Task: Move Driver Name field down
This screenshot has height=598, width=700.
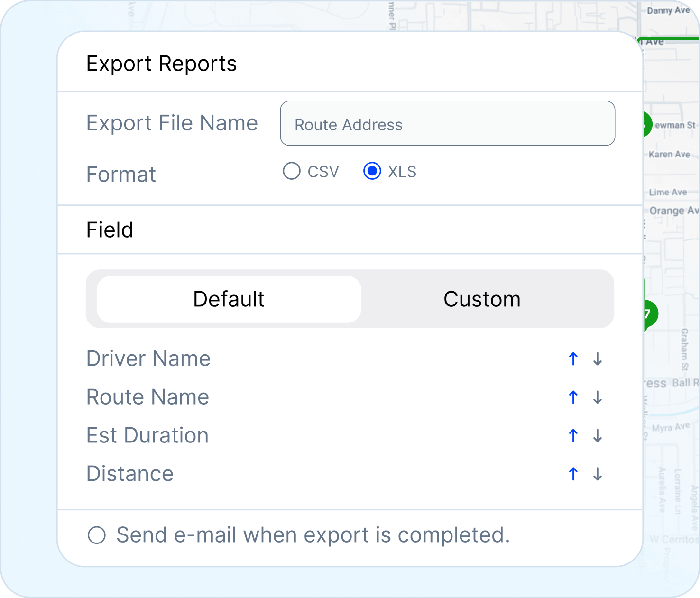Action: [598, 359]
